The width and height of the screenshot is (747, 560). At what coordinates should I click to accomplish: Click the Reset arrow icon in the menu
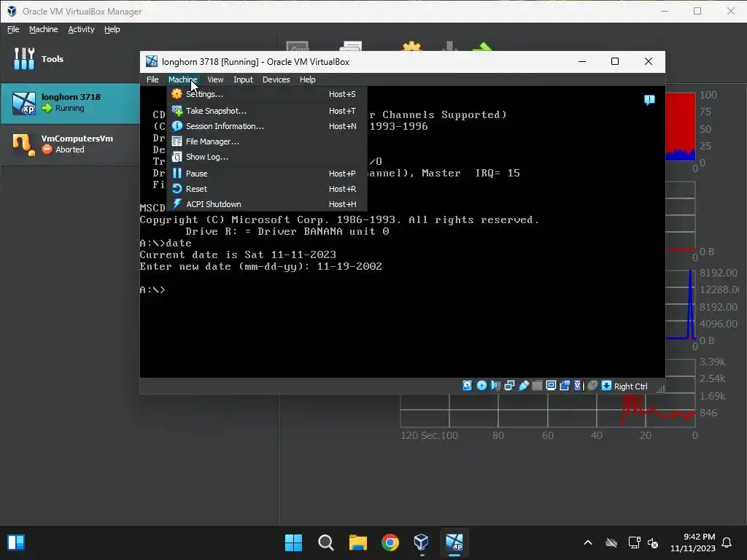coord(177,189)
